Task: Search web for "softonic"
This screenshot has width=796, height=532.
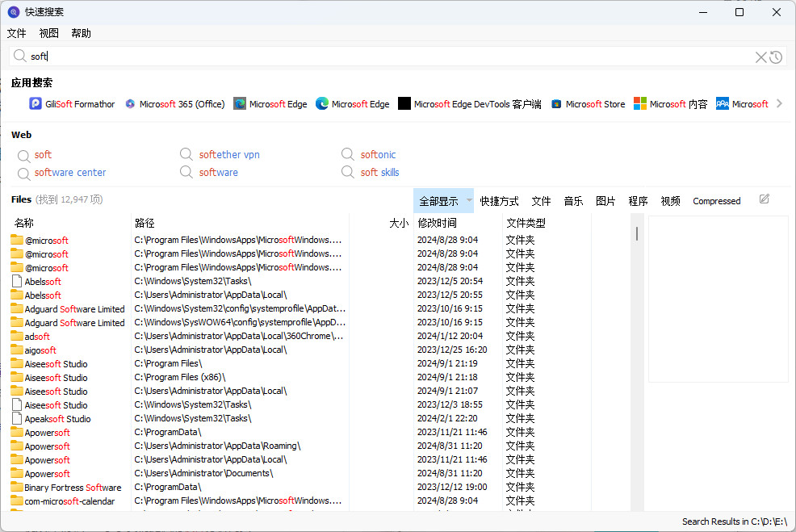Action: pos(378,155)
